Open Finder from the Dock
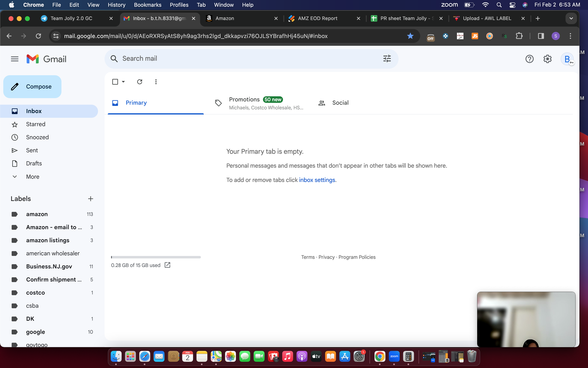Image resolution: width=588 pixels, height=368 pixels. tap(116, 357)
